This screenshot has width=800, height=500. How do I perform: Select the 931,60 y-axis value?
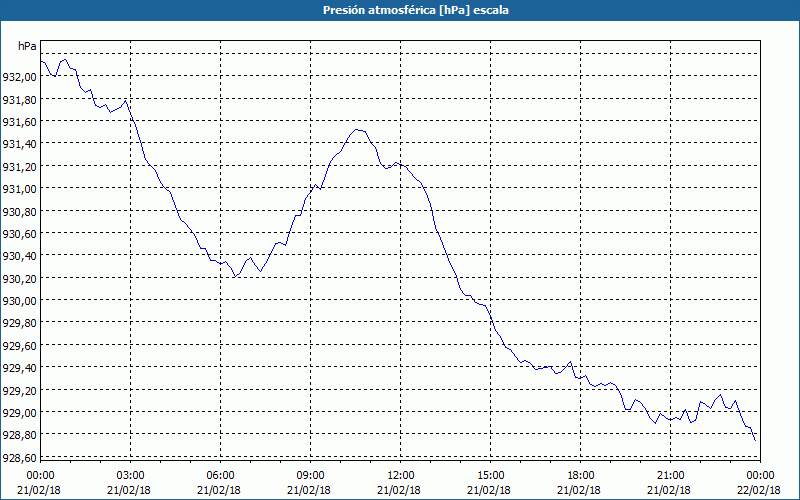pos(19,121)
